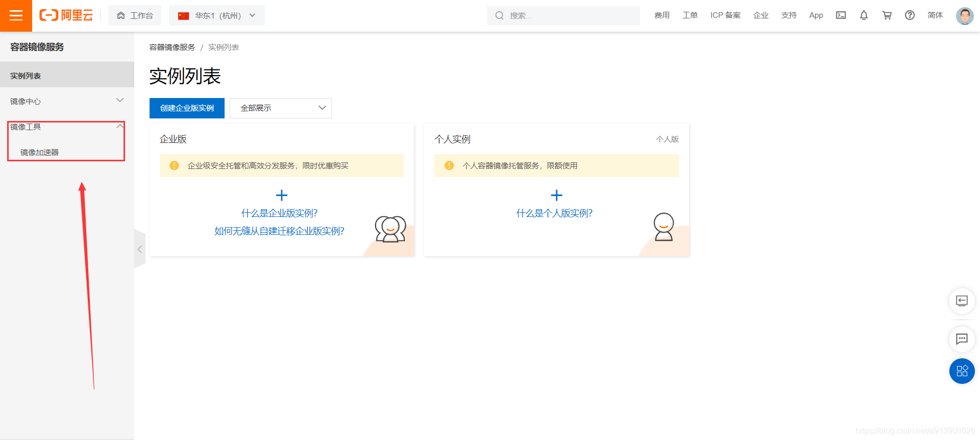Click the China flag region icon
980x440 pixels.
coord(183,16)
